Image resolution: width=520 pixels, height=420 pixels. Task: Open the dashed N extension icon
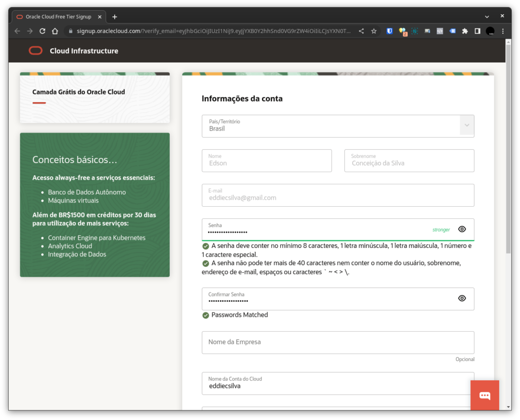click(414, 31)
